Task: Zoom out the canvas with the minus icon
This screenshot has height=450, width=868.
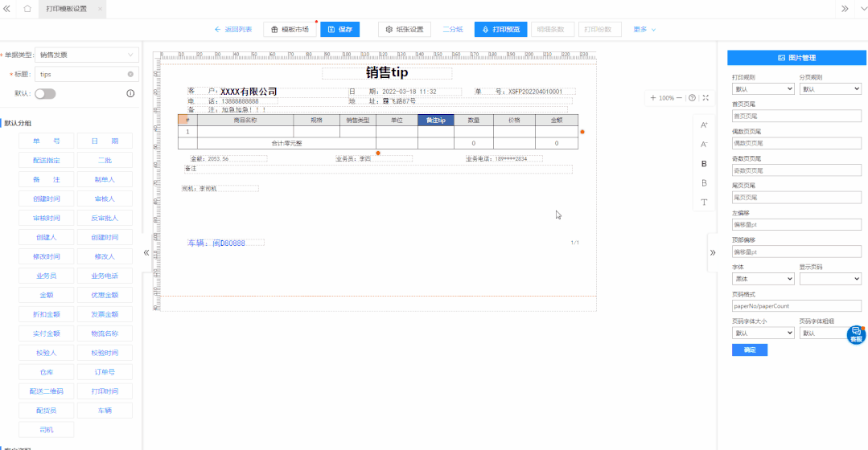Action: point(679,98)
